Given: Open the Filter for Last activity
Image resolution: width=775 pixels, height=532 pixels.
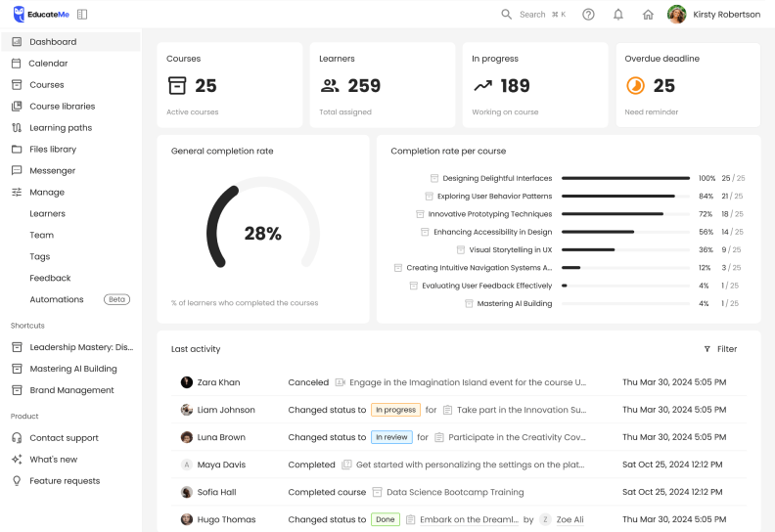Looking at the screenshot, I should pyautogui.click(x=720, y=349).
